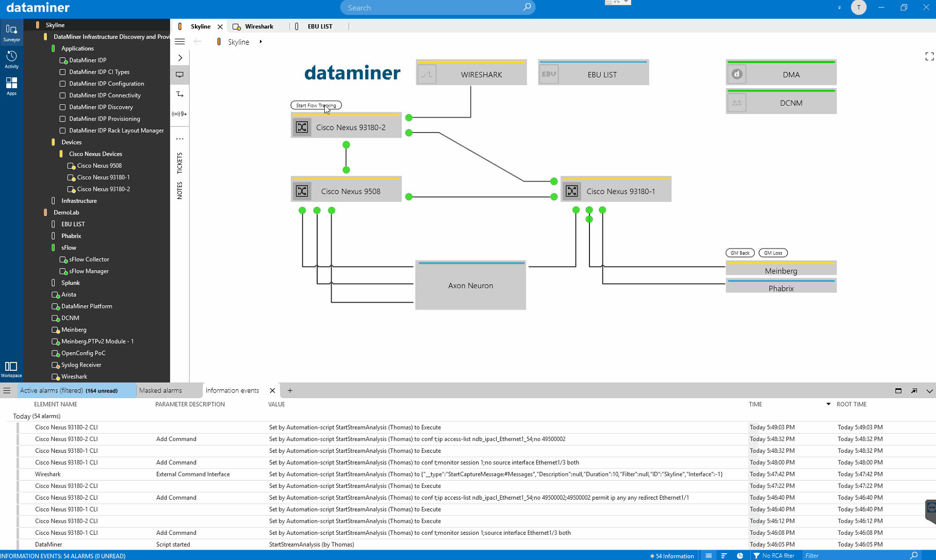Open the NOTES side tab
Viewport: 936px width, 560px height.
point(179,190)
